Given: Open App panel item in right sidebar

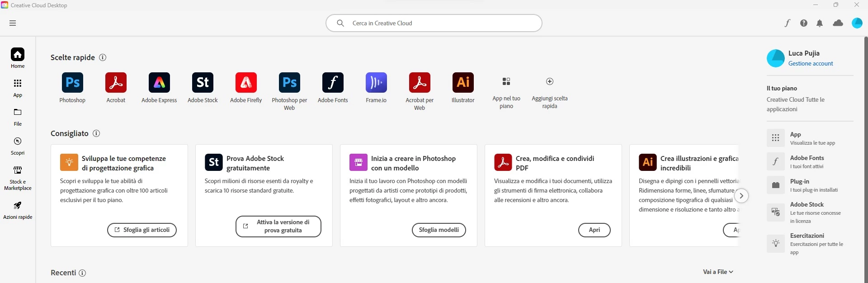Looking at the screenshot, I should click(x=809, y=138).
